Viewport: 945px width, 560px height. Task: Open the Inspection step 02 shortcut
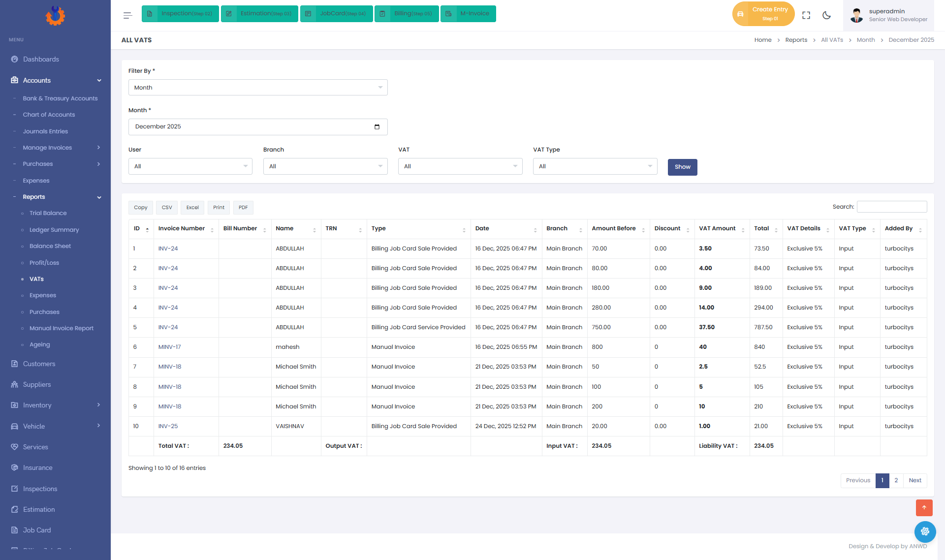tap(180, 14)
